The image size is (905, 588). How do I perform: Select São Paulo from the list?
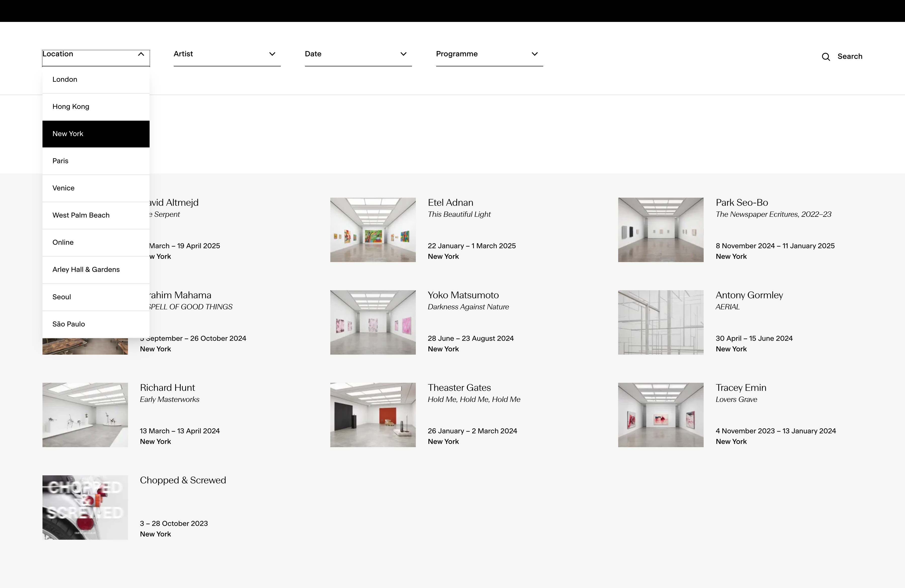point(69,324)
